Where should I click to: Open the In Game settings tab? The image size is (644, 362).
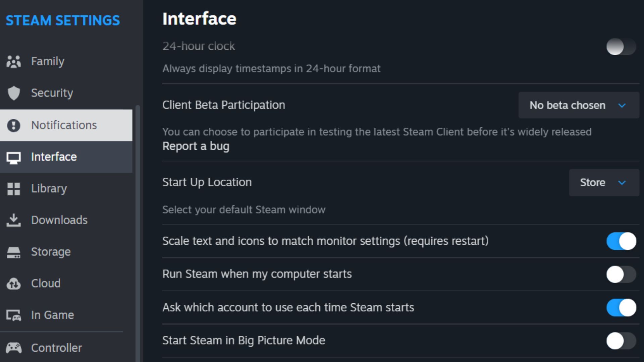coord(52,315)
